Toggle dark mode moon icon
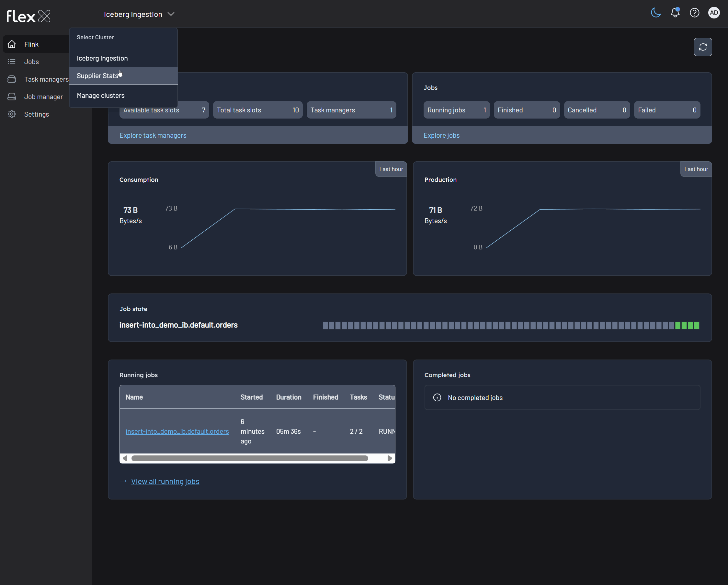Image resolution: width=728 pixels, height=585 pixels. coord(655,13)
